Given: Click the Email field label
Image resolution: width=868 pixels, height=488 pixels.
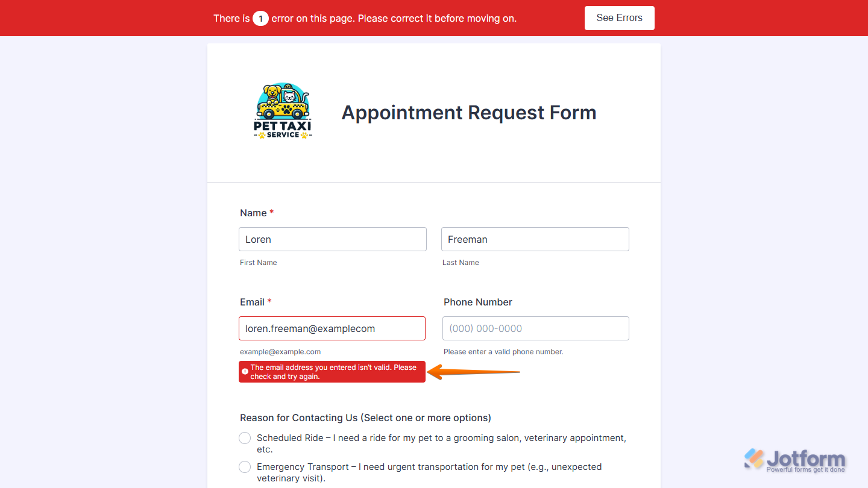Looking at the screenshot, I should click(252, 302).
